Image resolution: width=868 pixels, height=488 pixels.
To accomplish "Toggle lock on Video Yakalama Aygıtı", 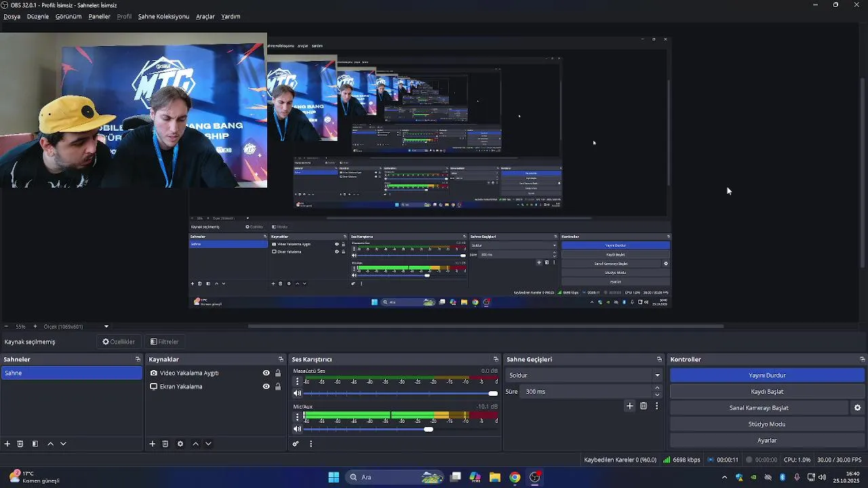I will (278, 373).
